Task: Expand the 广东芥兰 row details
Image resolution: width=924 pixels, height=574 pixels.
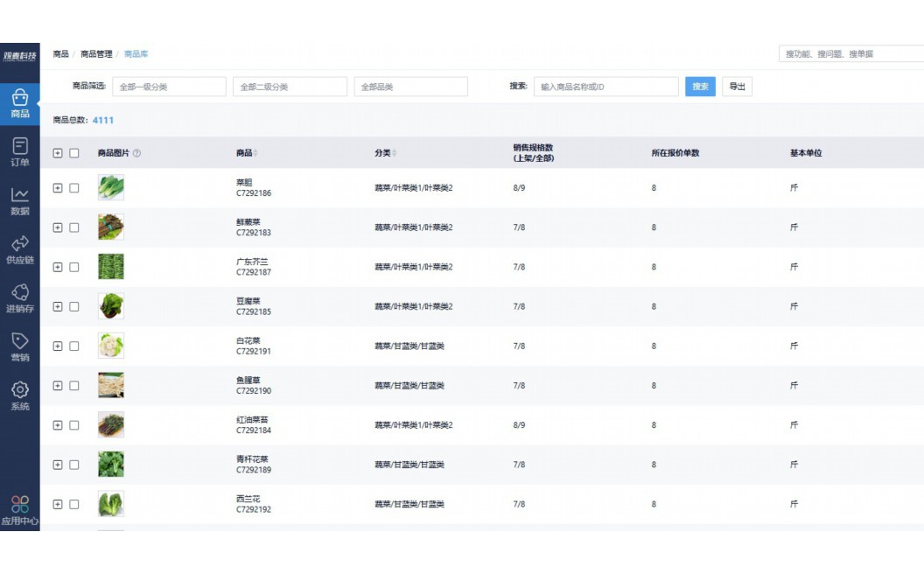Action: (x=58, y=267)
